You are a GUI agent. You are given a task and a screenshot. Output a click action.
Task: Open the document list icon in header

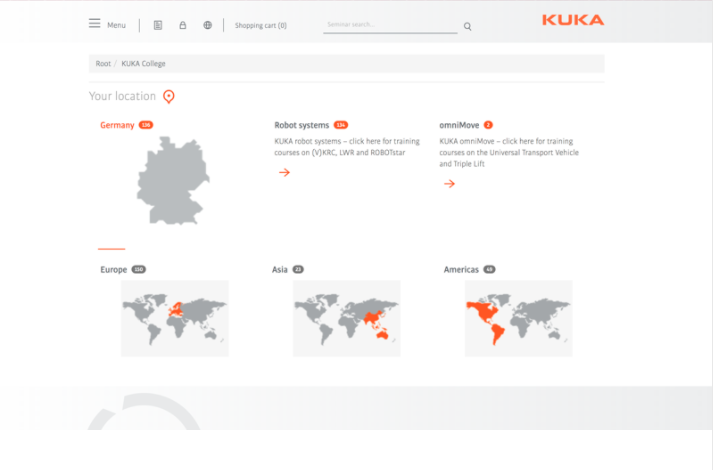point(158,25)
